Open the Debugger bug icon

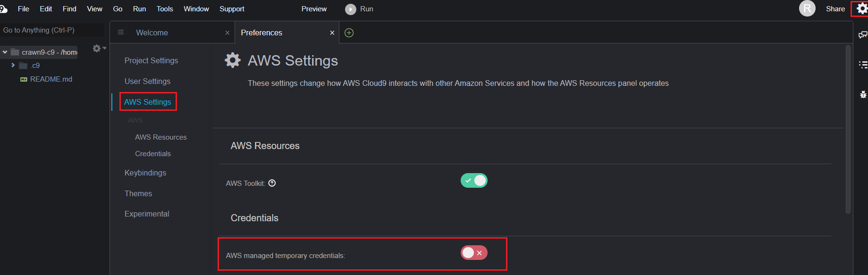tap(863, 94)
